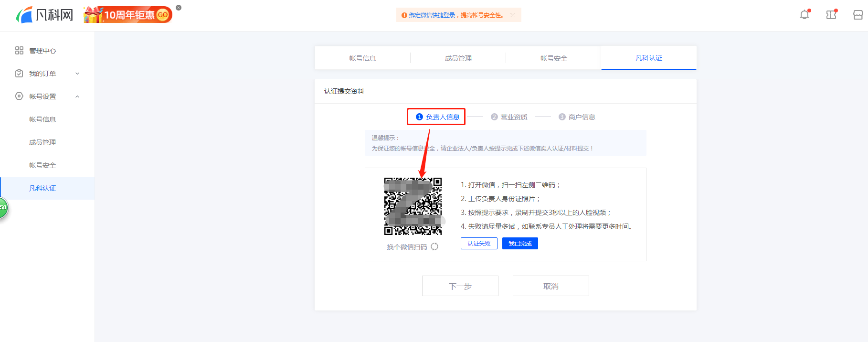This screenshot has width=868, height=342.
Task: Select step 2 营业资质
Action: pyautogui.click(x=509, y=117)
